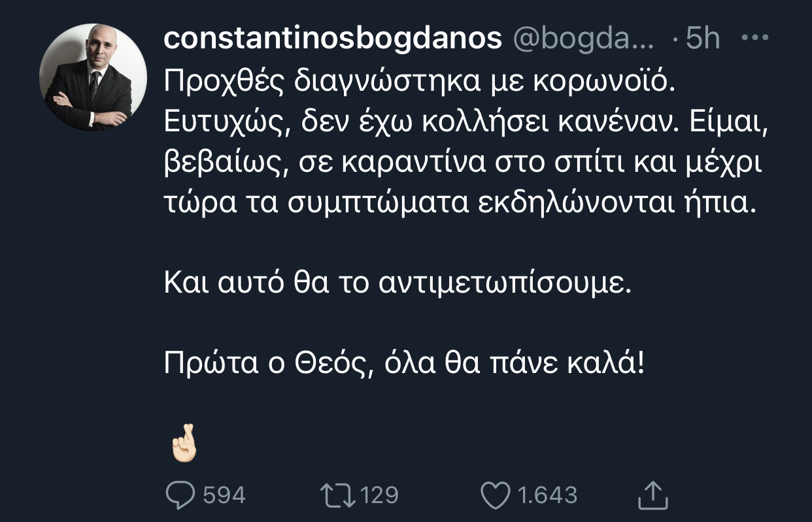Image resolution: width=812 pixels, height=522 pixels.
Task: Click the 129 retweets count
Action: click(380, 495)
